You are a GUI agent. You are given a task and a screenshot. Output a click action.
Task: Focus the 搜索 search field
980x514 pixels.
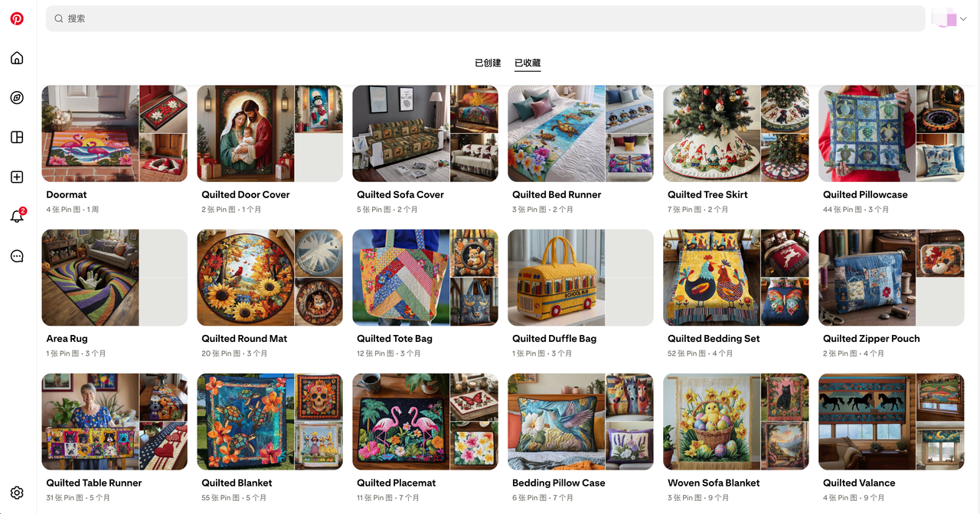tap(485, 18)
